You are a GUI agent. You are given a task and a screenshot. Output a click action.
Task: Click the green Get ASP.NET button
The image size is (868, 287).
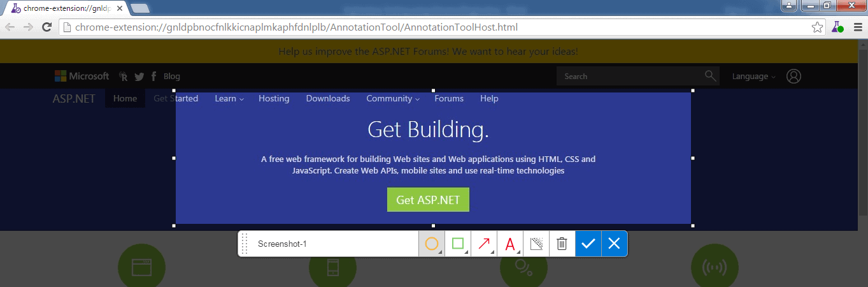(x=428, y=200)
